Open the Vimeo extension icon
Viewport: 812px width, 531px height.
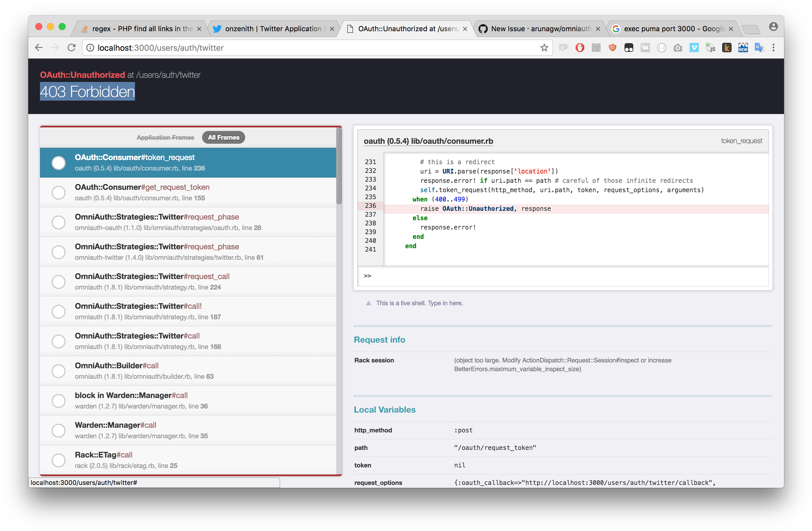(x=694, y=48)
